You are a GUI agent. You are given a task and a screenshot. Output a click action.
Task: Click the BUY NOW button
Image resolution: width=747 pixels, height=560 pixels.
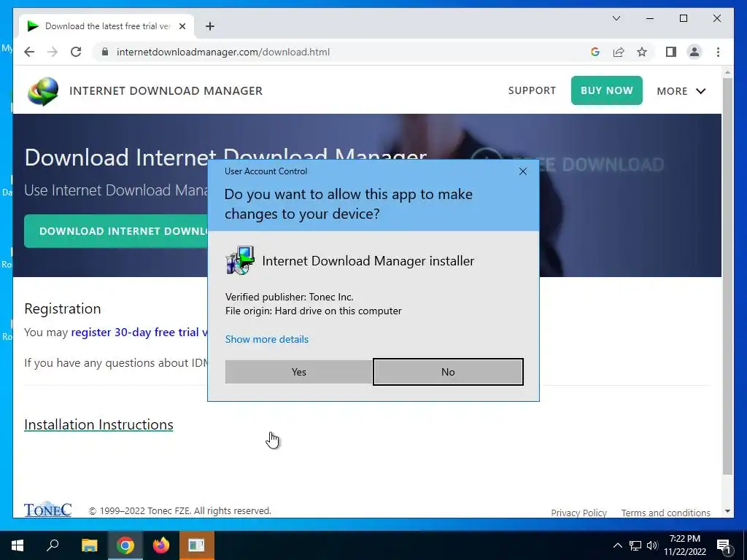[x=606, y=90]
